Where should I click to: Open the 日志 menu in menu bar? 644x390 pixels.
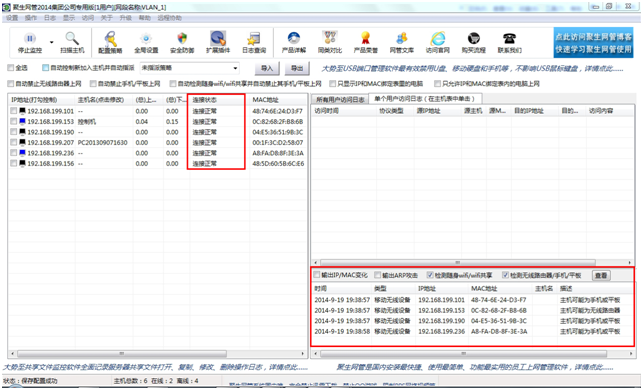[50, 18]
